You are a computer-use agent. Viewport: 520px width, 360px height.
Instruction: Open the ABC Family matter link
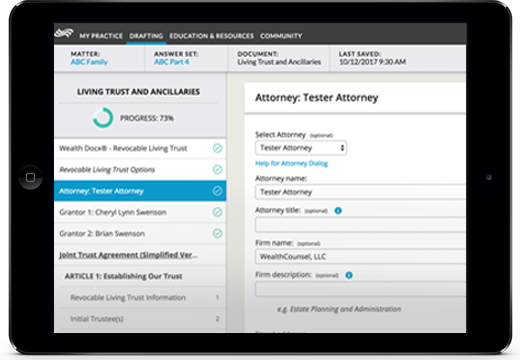tap(89, 62)
